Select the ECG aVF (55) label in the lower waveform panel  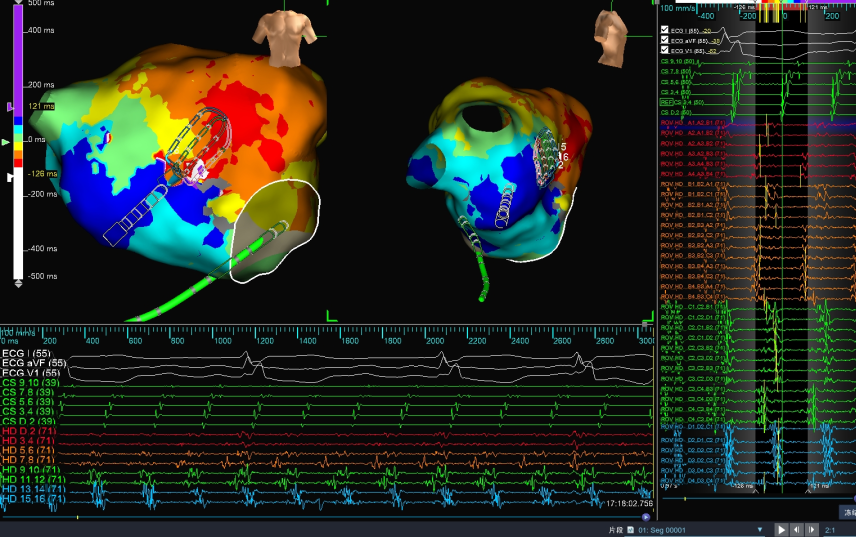pyautogui.click(x=34, y=363)
